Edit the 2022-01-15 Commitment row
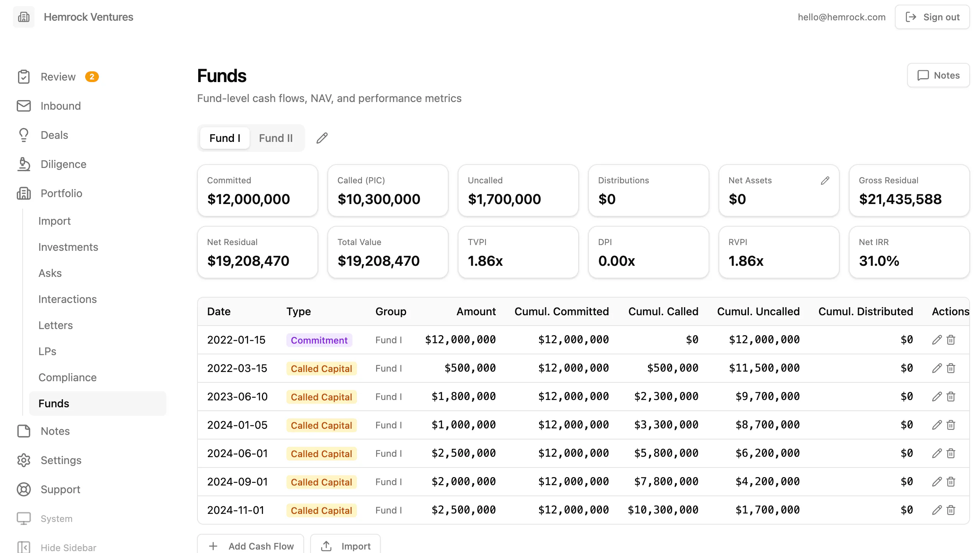980x553 pixels. pyautogui.click(x=937, y=340)
